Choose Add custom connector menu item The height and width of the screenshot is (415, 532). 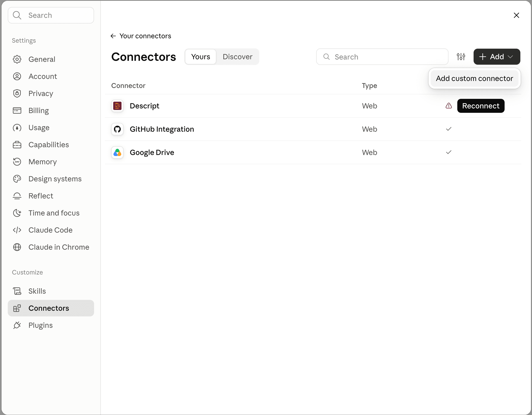474,78
